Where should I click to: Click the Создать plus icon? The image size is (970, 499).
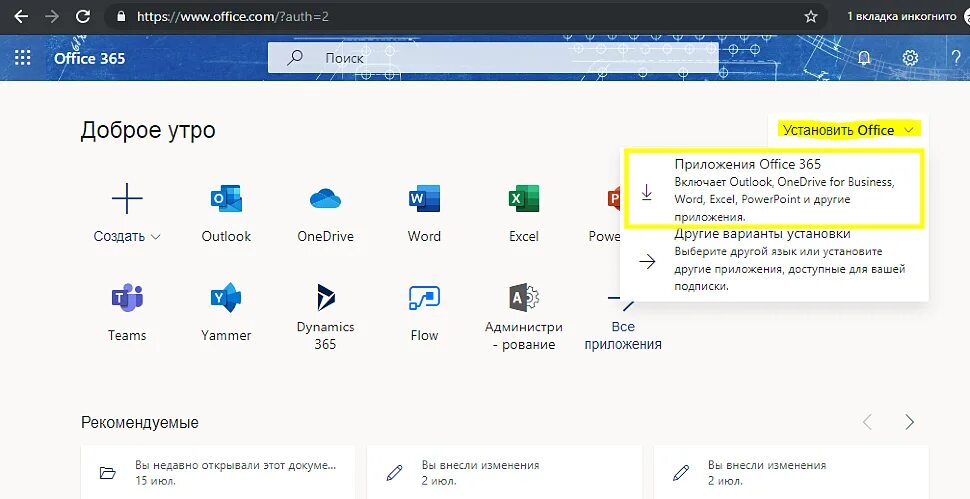pyautogui.click(x=127, y=198)
